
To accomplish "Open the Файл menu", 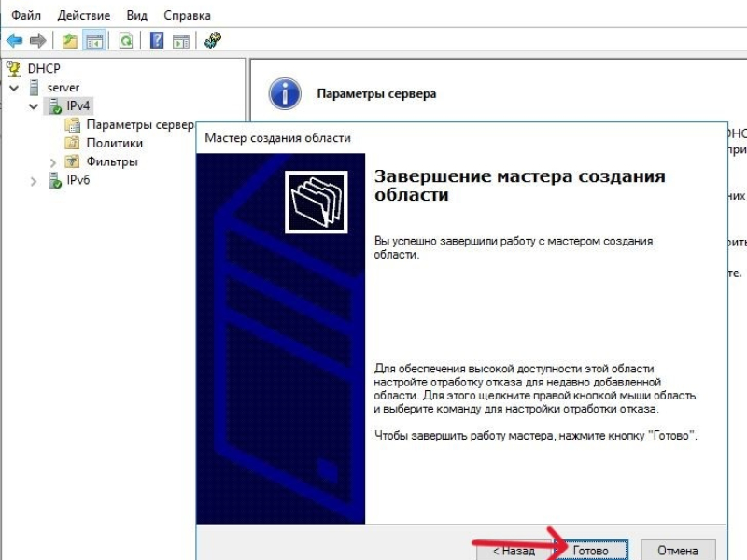I will (26, 15).
